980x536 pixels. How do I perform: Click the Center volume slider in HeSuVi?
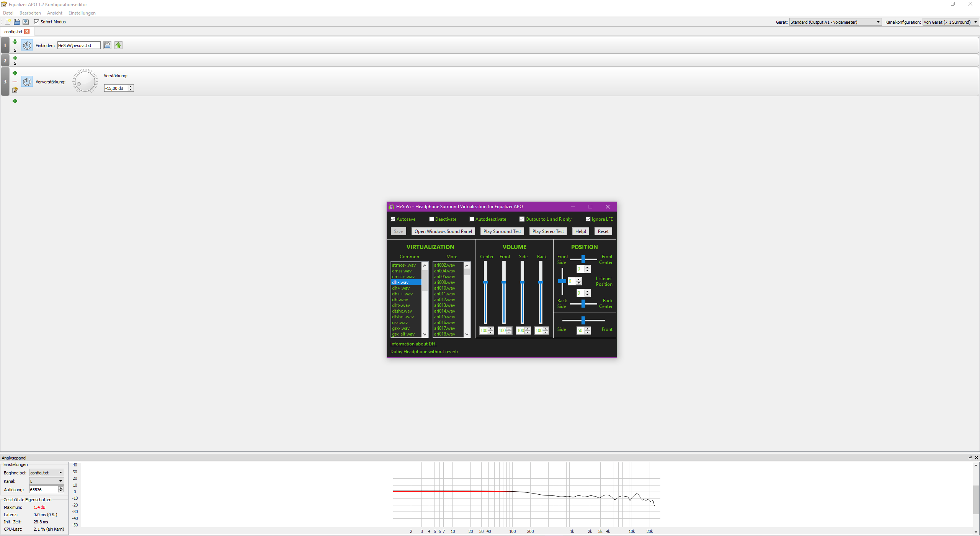tap(485, 283)
